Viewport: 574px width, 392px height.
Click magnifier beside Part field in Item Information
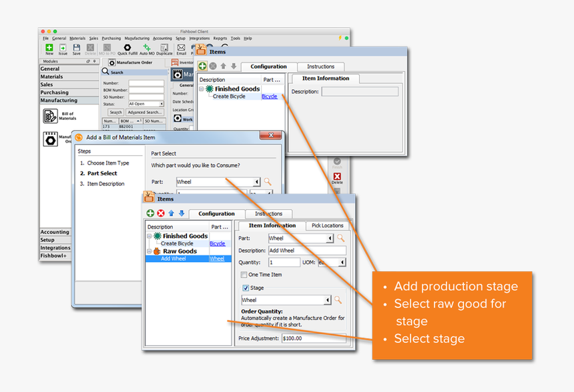pyautogui.click(x=341, y=238)
